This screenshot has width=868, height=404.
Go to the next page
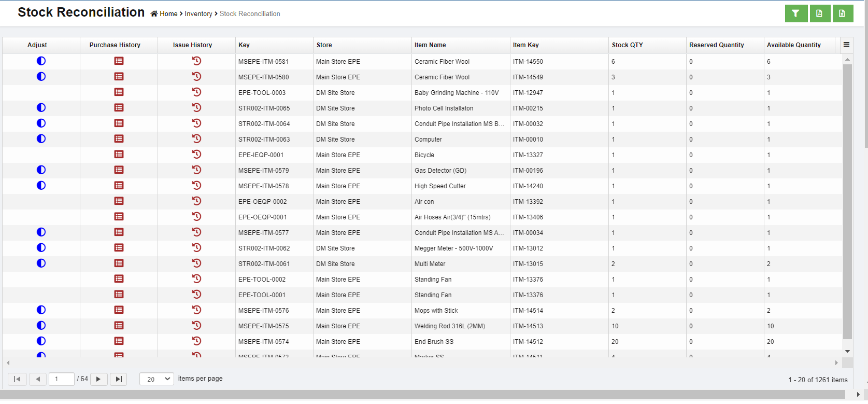pyautogui.click(x=98, y=379)
